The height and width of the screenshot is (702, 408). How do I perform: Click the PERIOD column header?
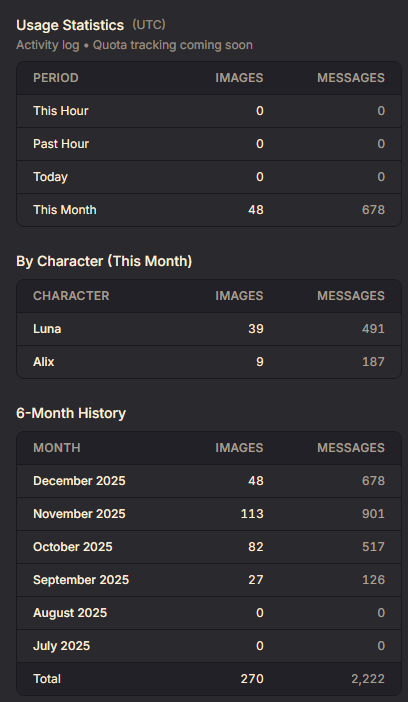point(56,78)
